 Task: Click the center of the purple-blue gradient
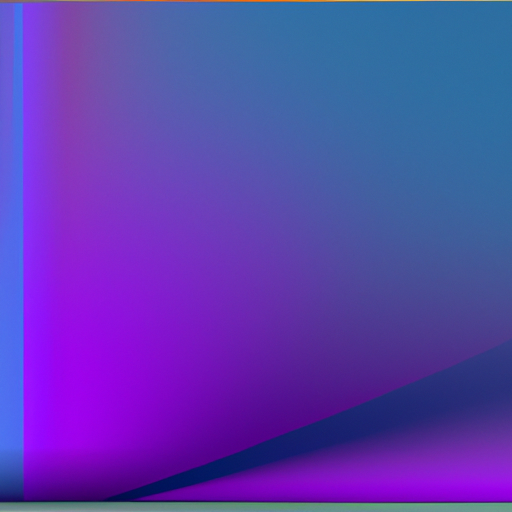click(233, 200)
